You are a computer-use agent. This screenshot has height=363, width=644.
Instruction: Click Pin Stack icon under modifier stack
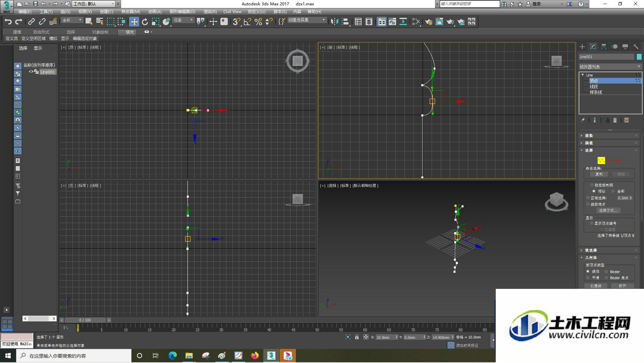(x=583, y=120)
